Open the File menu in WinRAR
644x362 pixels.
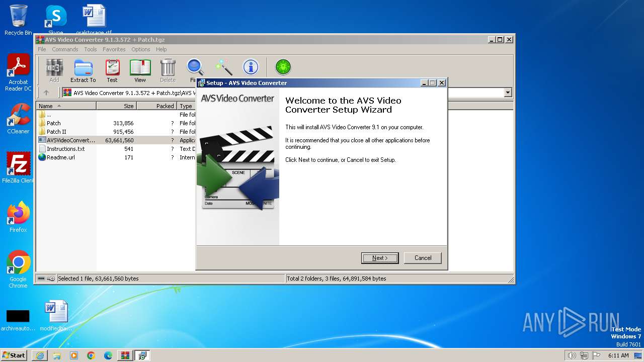pos(42,49)
